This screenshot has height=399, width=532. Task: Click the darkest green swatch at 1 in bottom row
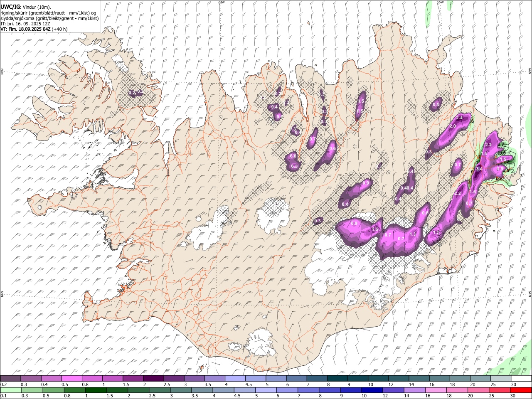(96, 390)
